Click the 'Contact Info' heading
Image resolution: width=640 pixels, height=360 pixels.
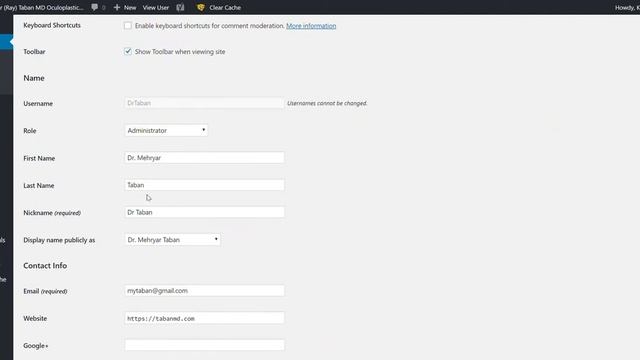pos(45,266)
